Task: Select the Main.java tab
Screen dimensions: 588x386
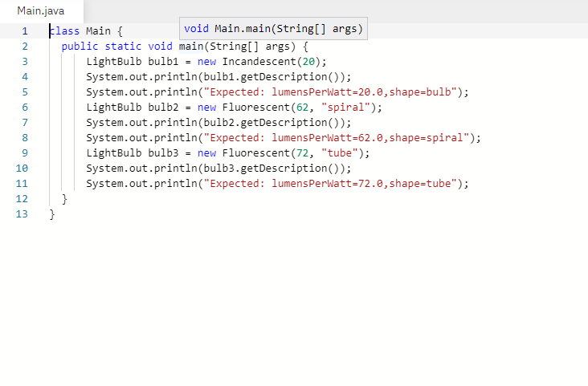Action: 41,11
